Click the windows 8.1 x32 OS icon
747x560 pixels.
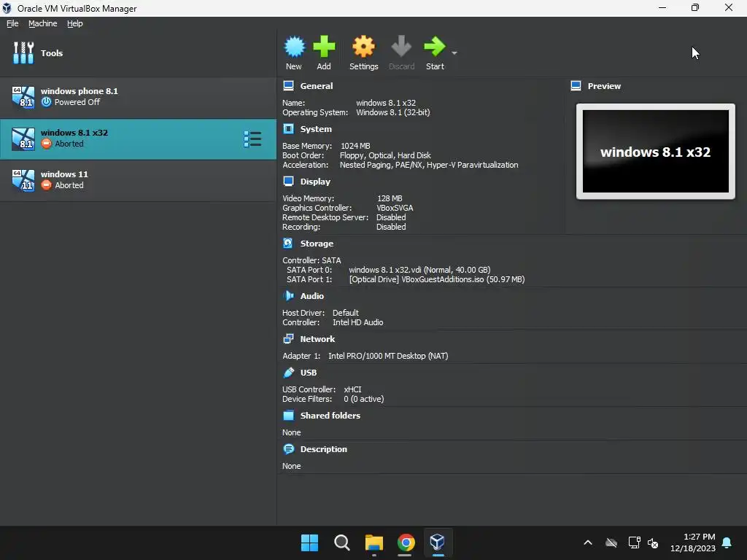23,139
